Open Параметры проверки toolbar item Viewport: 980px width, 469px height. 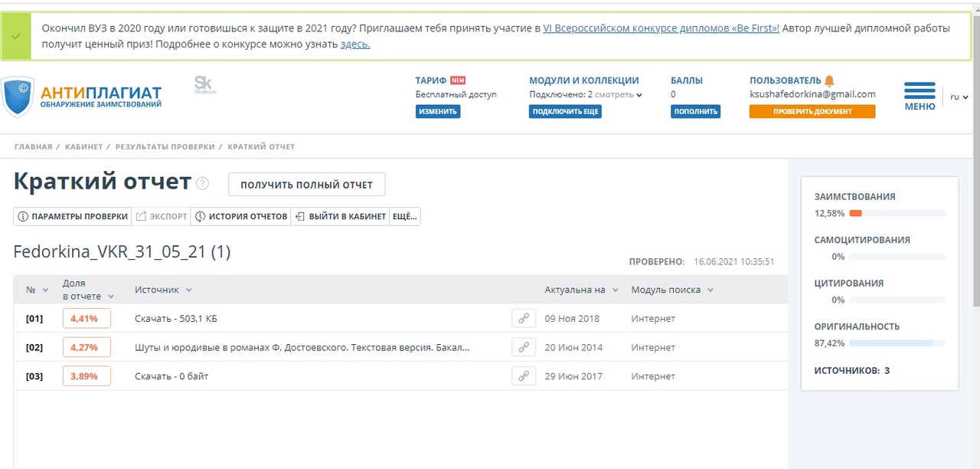[x=73, y=216]
